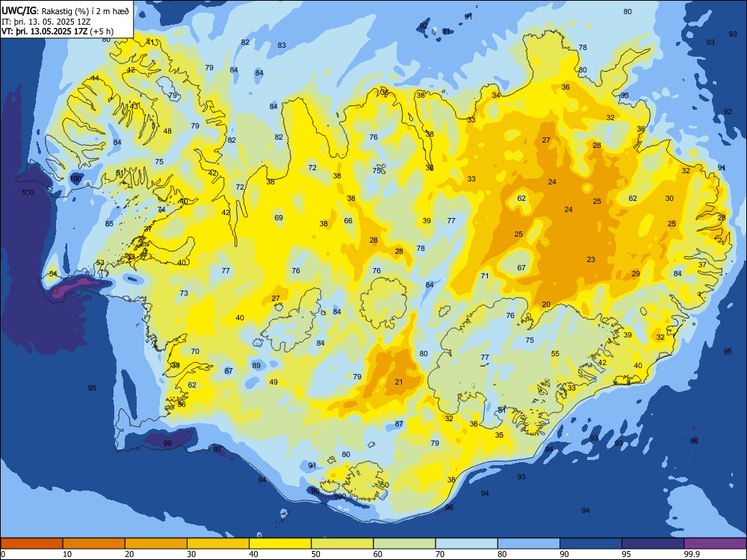The height and width of the screenshot is (560, 747).
Task: Pick the 40–50% bright yellow legend swatch
Action: pyautogui.click(x=280, y=544)
